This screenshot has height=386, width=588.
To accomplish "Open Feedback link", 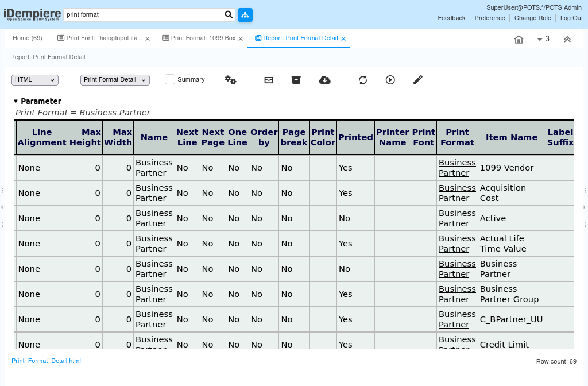I will (451, 18).
